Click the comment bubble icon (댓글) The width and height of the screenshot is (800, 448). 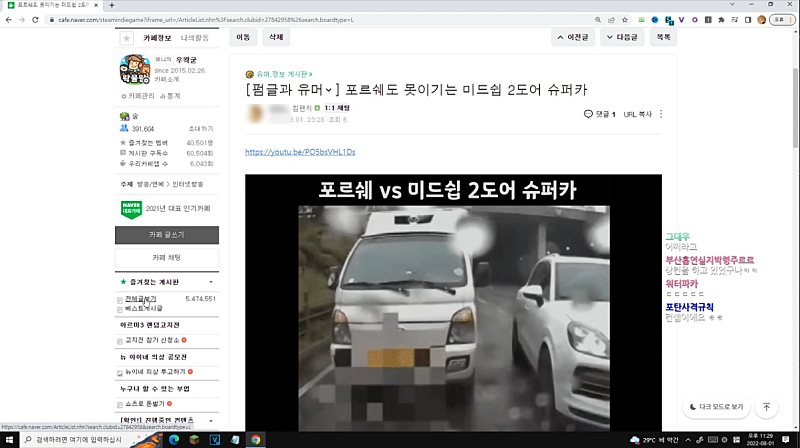coord(589,114)
